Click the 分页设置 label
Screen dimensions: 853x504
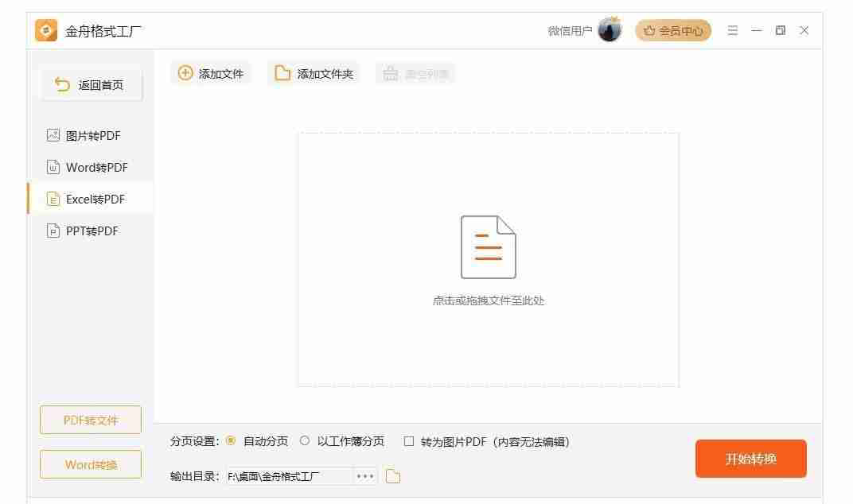tap(194, 441)
